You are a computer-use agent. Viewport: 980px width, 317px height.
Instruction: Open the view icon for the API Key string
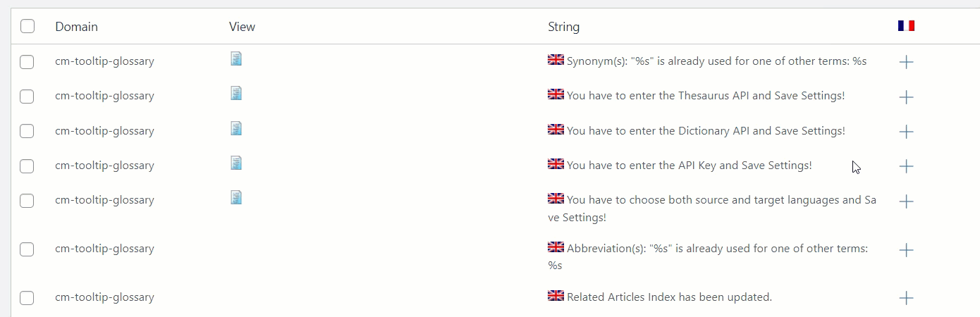(x=236, y=163)
